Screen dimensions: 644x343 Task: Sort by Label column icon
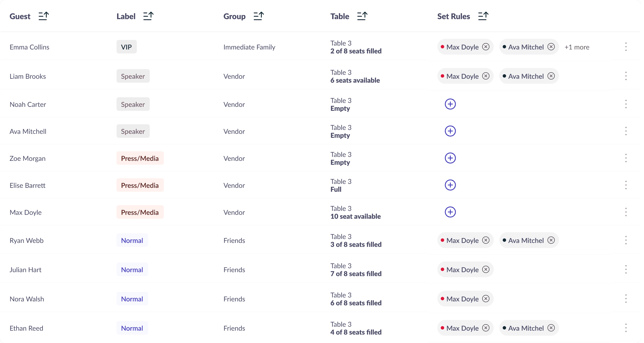click(x=148, y=16)
